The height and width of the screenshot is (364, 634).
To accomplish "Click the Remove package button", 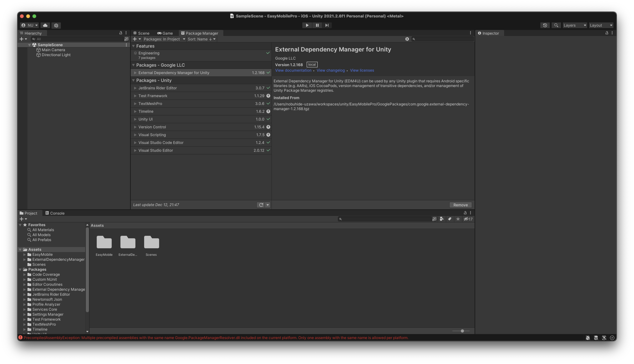I will click(460, 205).
